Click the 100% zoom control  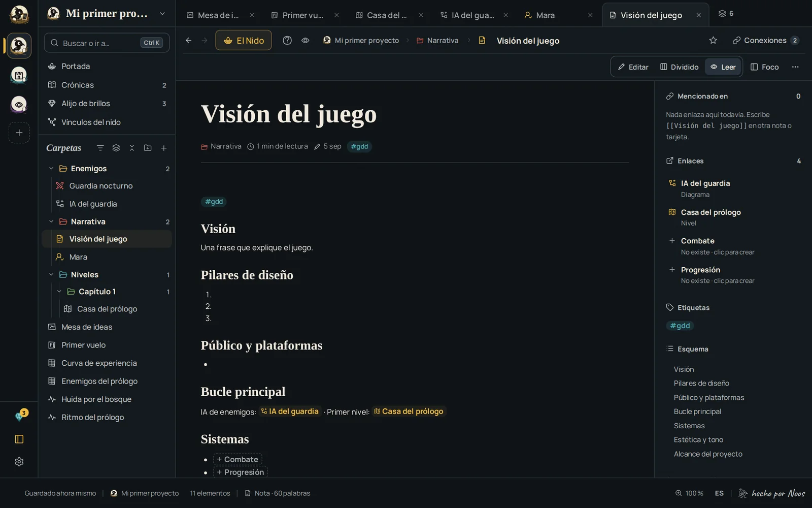tap(689, 493)
